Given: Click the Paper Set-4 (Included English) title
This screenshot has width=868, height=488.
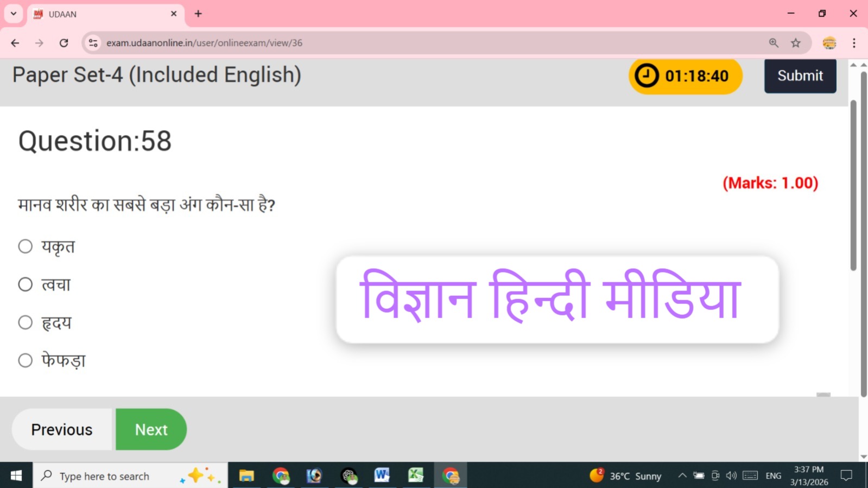Looking at the screenshot, I should pyautogui.click(x=157, y=75).
